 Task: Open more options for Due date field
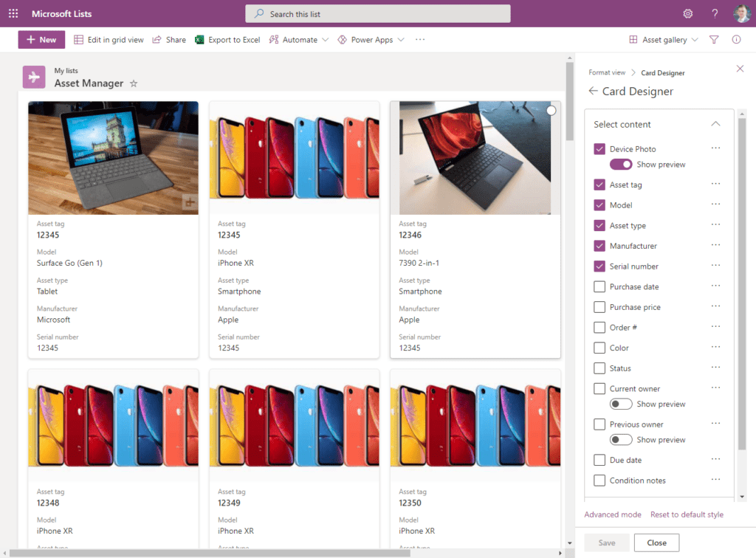(715, 459)
